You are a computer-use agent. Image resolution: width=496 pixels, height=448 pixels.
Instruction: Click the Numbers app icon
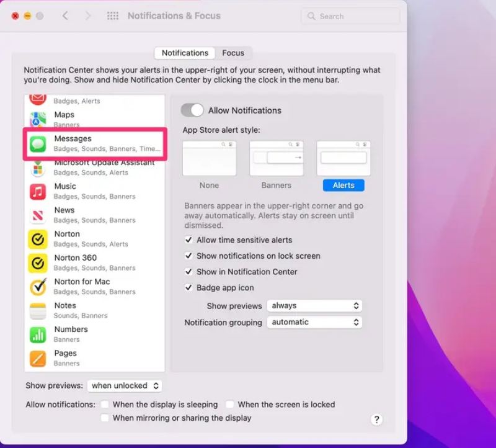click(38, 334)
